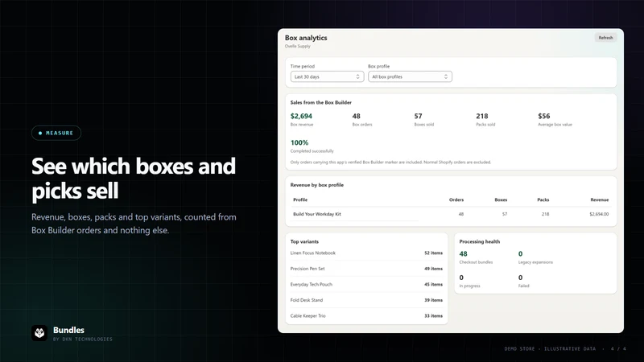Click the 0 Legacy expansions figure

(x=520, y=254)
